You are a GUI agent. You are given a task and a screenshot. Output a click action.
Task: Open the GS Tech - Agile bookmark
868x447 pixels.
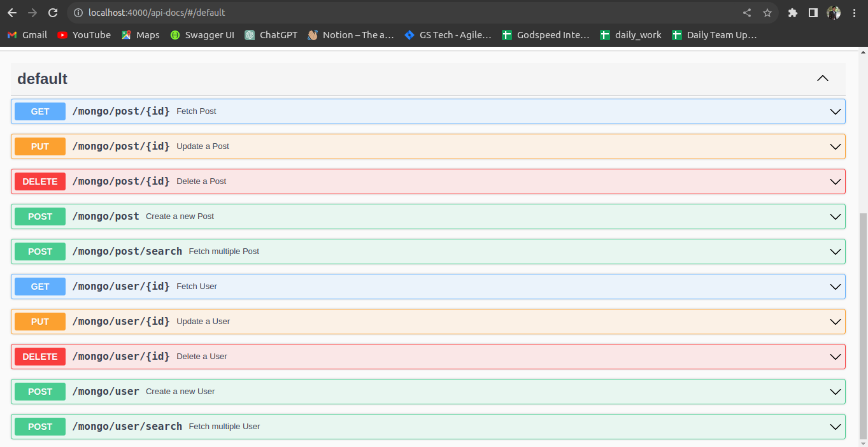click(x=448, y=35)
